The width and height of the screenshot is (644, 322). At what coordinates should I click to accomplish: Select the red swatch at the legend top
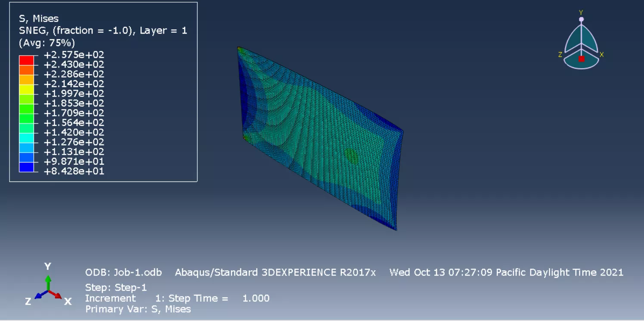pyautogui.click(x=26, y=60)
